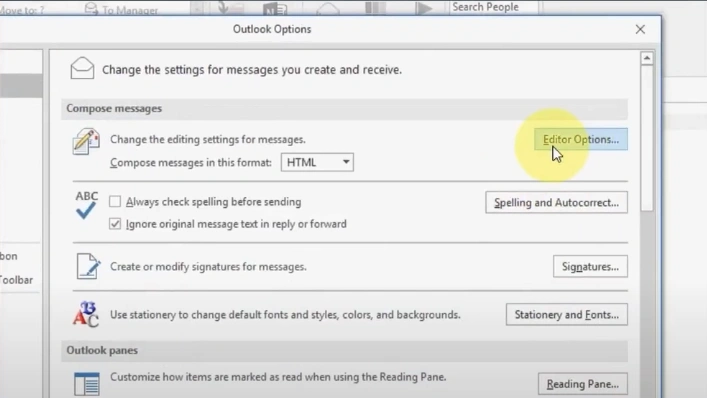The width and height of the screenshot is (707, 398).
Task: Click the stationery fonts ABC icon
Action: click(x=86, y=314)
